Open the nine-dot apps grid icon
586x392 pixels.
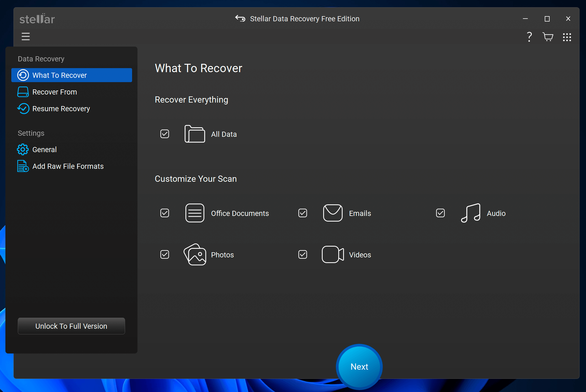point(567,37)
